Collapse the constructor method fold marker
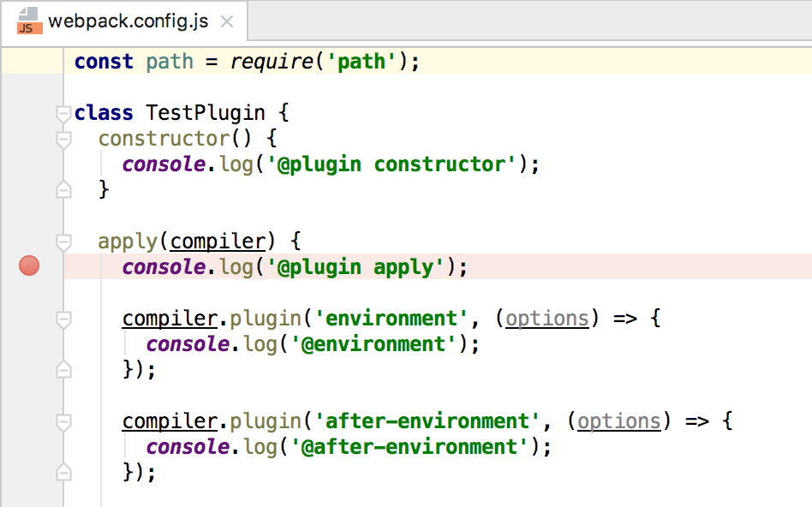 pos(63,139)
